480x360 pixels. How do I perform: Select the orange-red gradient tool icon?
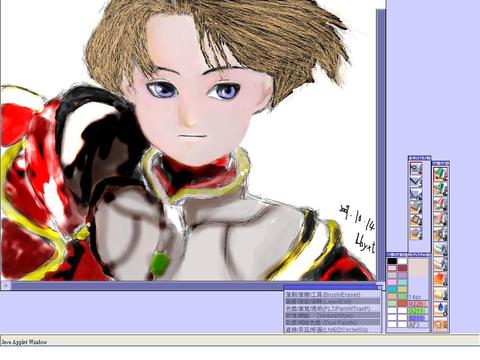tap(441, 279)
